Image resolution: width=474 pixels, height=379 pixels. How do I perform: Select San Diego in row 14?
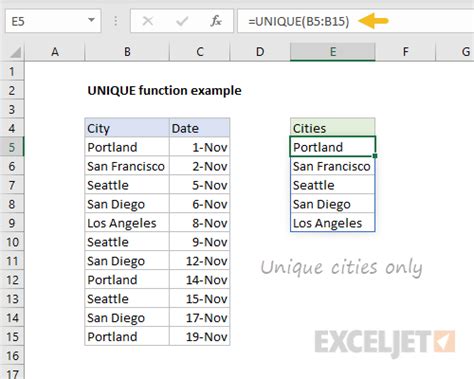[x=127, y=318]
